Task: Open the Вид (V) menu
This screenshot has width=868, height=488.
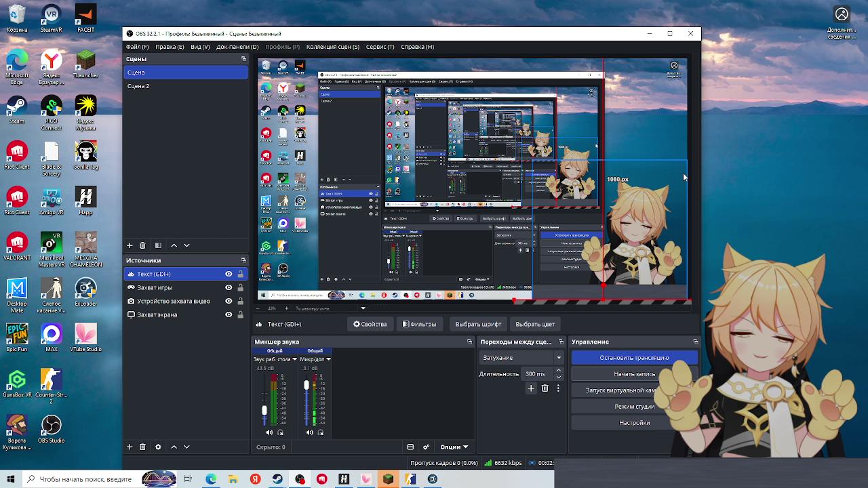Action: [200, 47]
